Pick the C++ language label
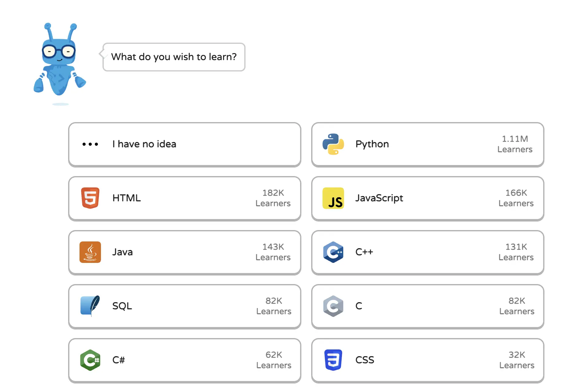This screenshot has width=588, height=389. click(364, 252)
